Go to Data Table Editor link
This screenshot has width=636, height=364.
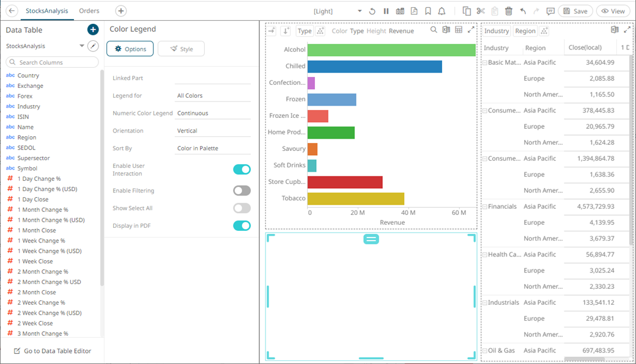click(53, 351)
